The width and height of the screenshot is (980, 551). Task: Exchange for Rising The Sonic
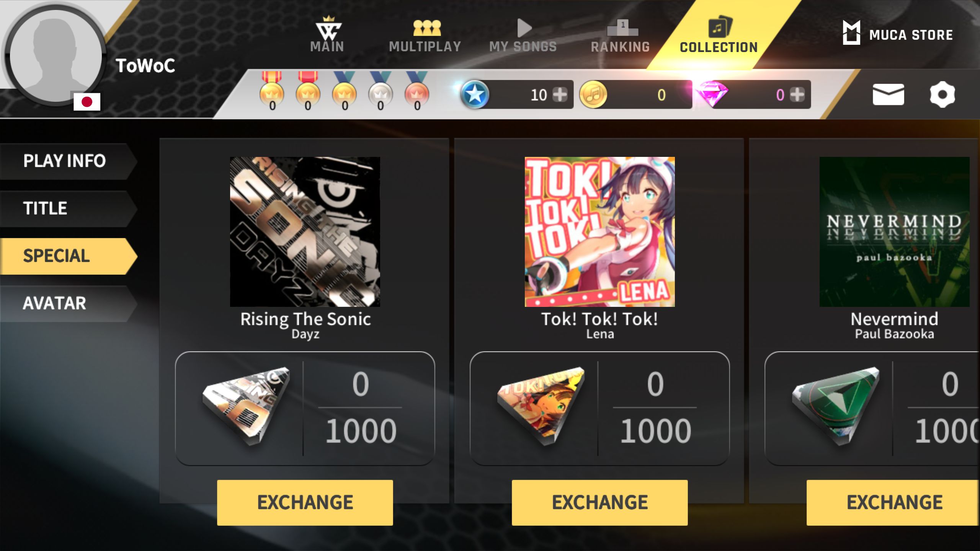pyautogui.click(x=305, y=502)
